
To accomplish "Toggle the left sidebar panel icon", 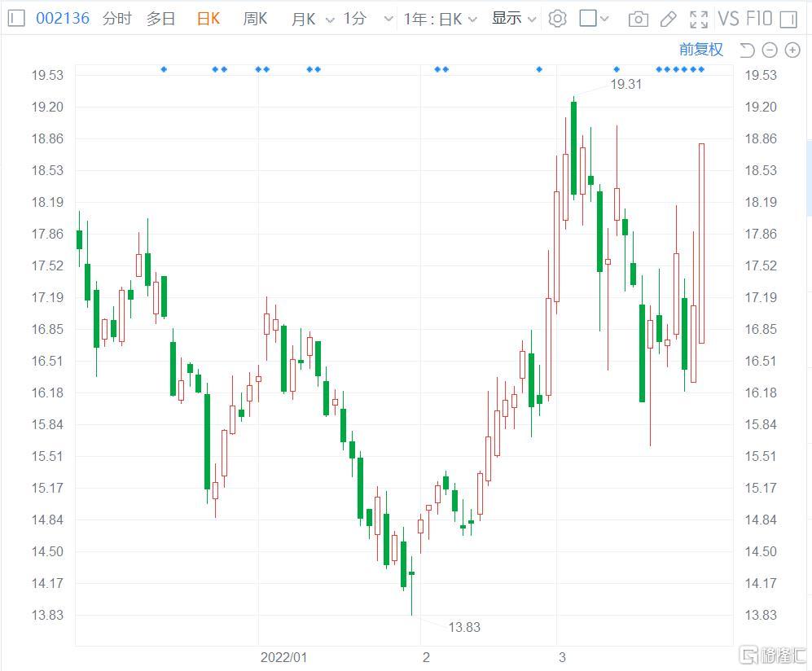I will pos(16,19).
